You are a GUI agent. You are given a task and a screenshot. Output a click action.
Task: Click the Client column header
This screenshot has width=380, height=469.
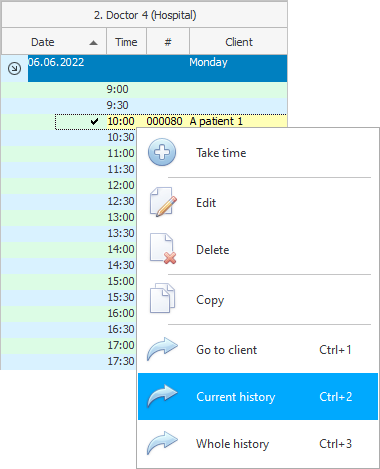pos(238,42)
